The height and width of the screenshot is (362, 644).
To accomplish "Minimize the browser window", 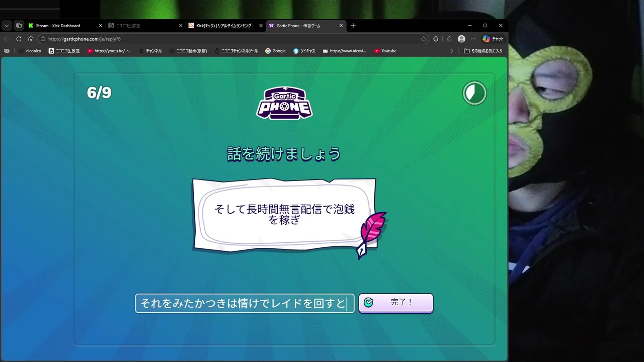I will coord(470,26).
